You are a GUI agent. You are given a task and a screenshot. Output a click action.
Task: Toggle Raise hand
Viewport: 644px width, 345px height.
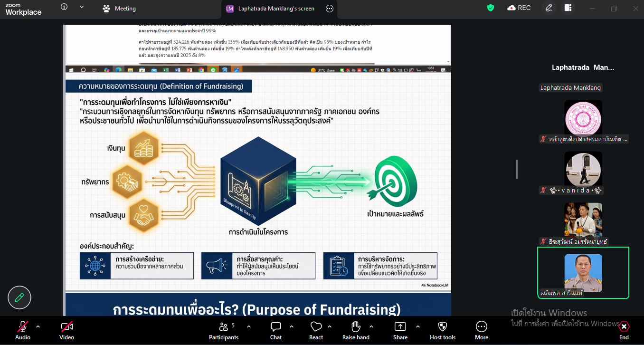pyautogui.click(x=356, y=330)
